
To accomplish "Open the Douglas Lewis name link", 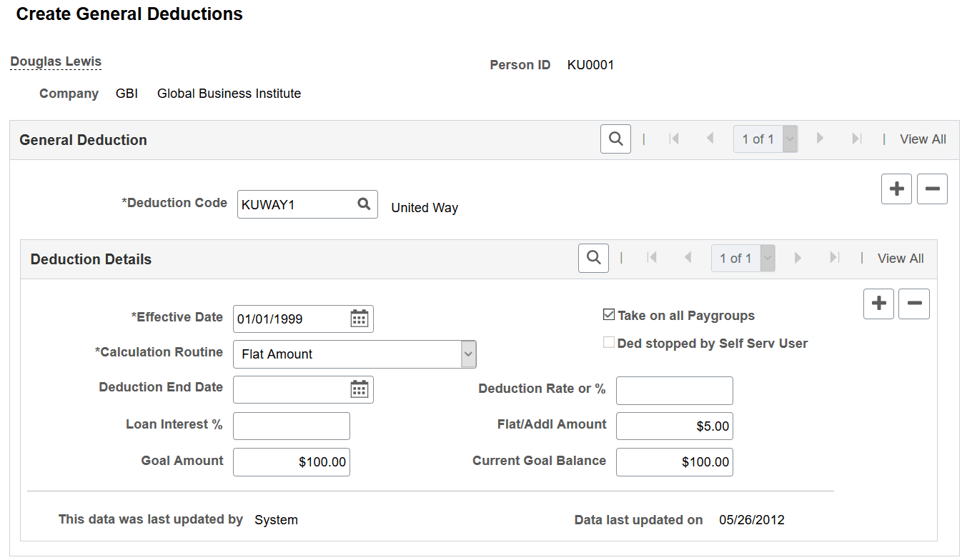I will [56, 61].
